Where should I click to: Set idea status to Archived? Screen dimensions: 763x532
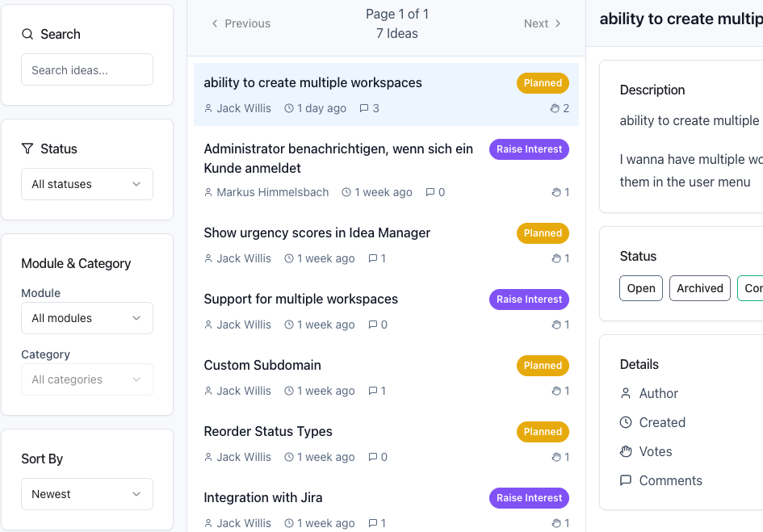point(700,288)
